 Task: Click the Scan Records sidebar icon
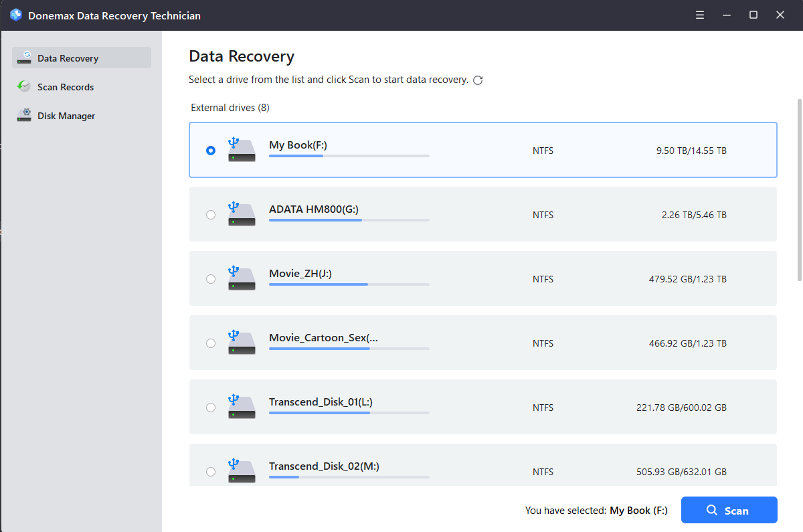click(x=24, y=87)
